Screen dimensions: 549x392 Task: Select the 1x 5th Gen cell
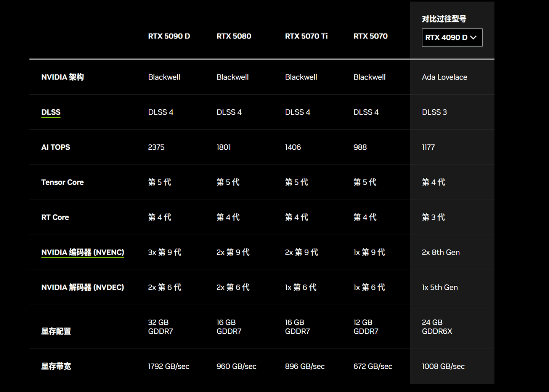440,287
